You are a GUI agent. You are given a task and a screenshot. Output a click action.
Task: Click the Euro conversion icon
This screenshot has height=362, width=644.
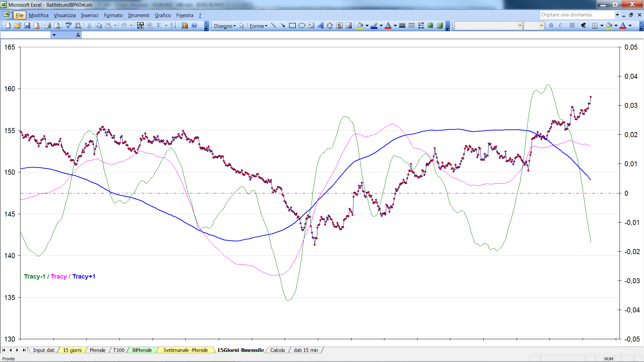(x=141, y=25)
